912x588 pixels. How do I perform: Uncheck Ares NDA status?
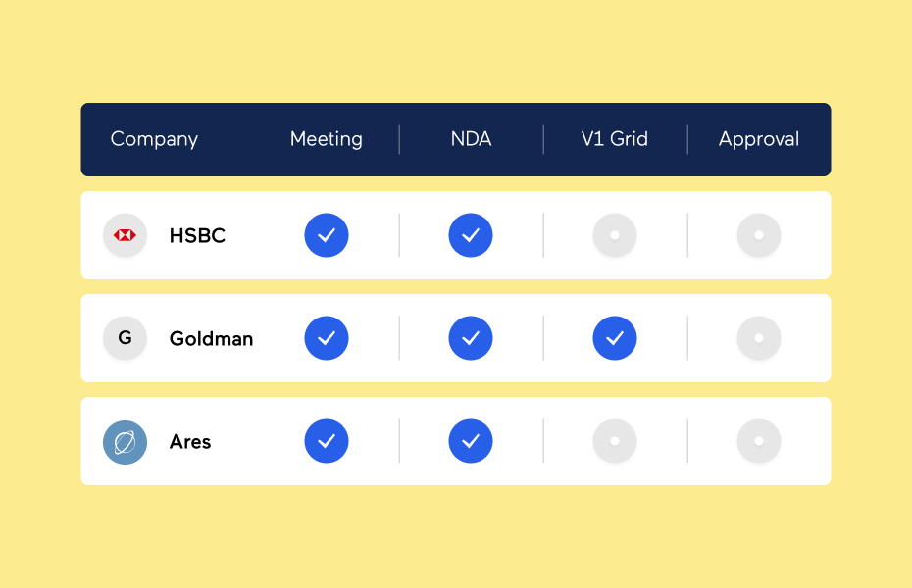pos(471,442)
